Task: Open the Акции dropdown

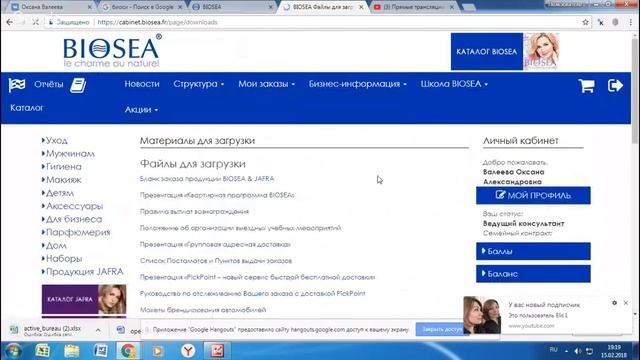Action: click(141, 109)
